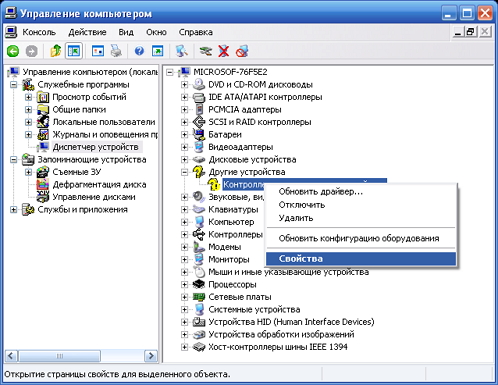Screen dimensions: 498x385
Task: Click left pane scrollbar left arrow
Action: click(11, 356)
